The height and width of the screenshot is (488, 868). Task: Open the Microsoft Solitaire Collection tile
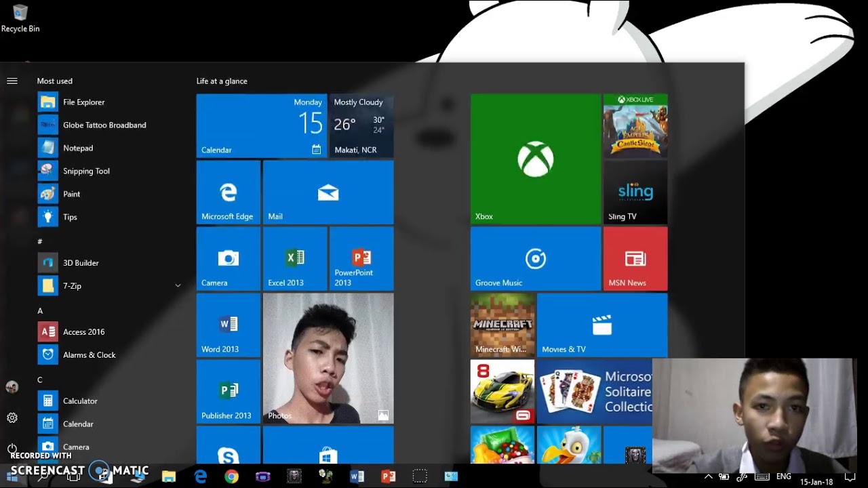click(x=594, y=392)
